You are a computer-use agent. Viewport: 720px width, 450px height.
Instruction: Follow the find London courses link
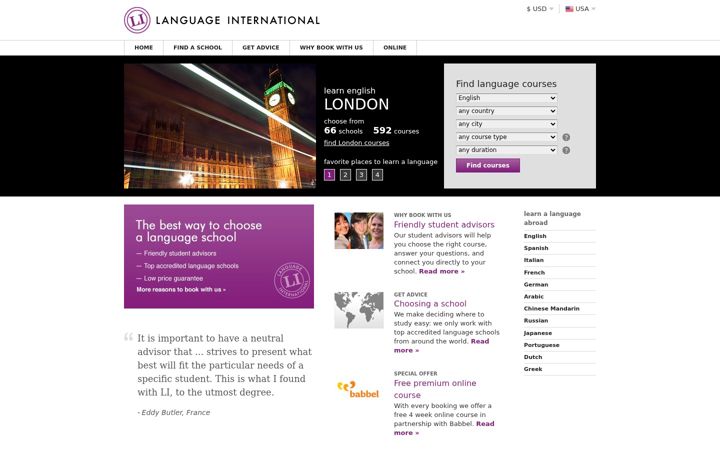pyautogui.click(x=356, y=143)
